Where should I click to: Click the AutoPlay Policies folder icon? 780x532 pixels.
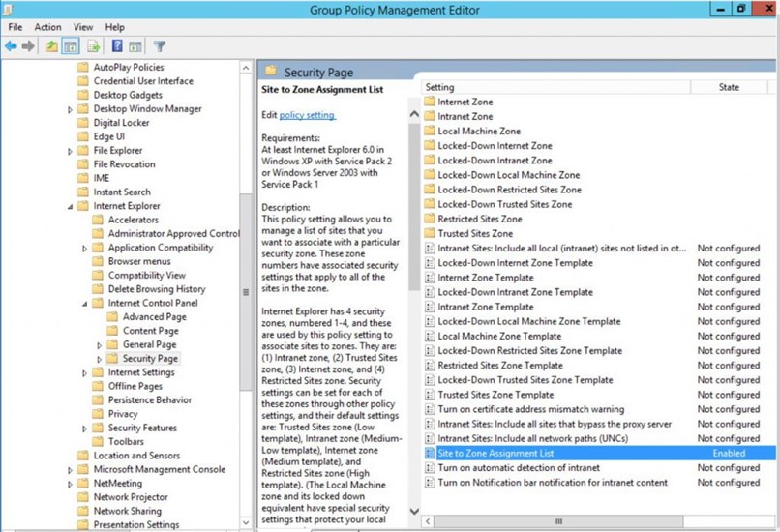83,67
